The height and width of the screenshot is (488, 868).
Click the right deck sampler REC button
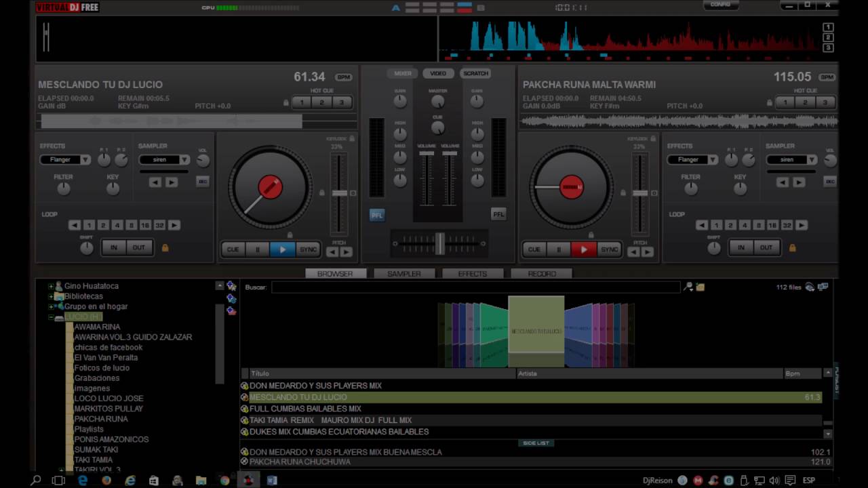pos(830,181)
